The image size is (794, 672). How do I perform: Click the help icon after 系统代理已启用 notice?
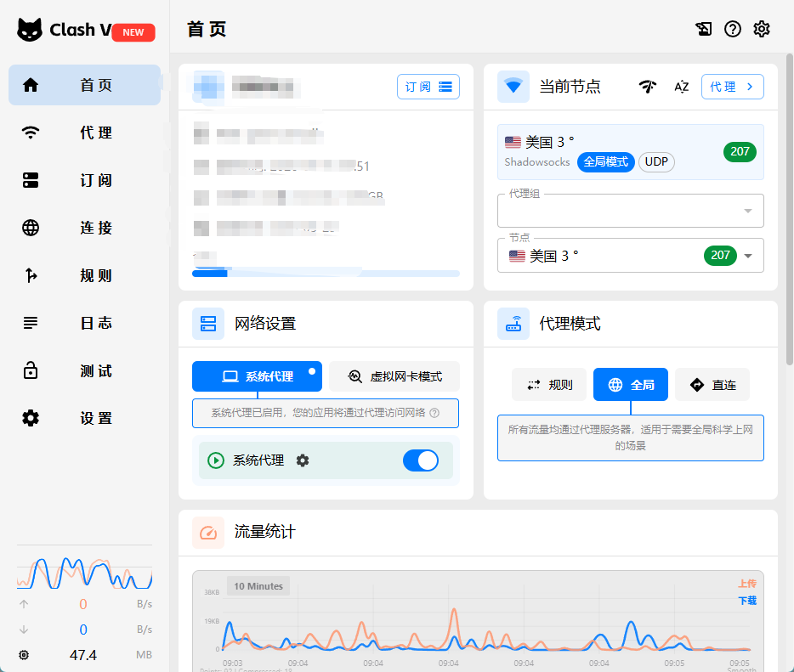pyautogui.click(x=434, y=413)
